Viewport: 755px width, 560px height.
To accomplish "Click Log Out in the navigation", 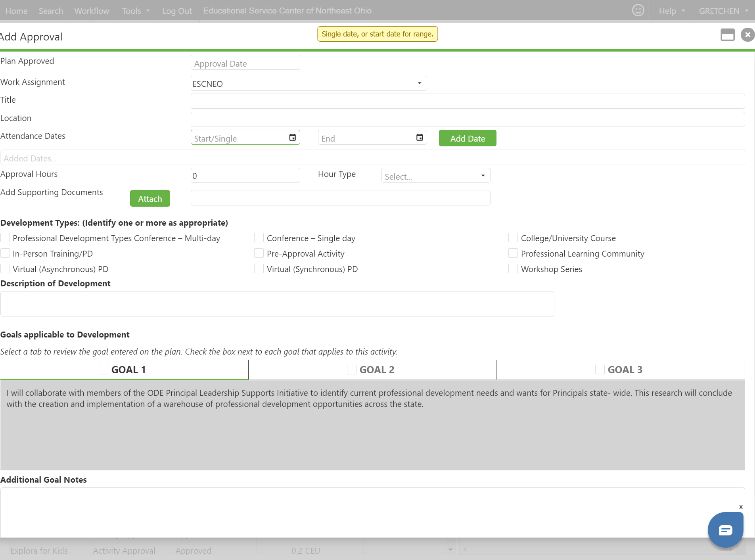I will pyautogui.click(x=177, y=11).
